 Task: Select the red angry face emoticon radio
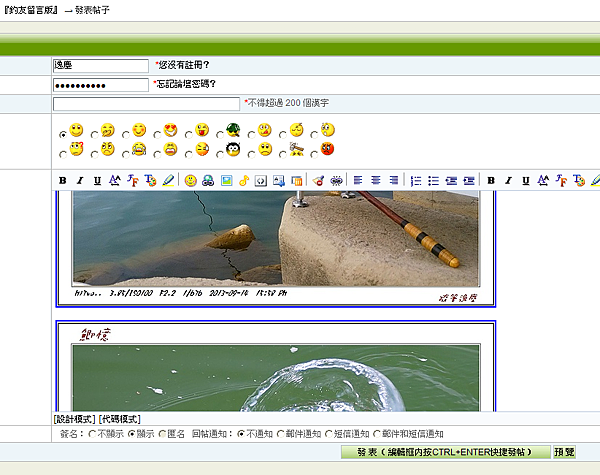click(x=314, y=154)
